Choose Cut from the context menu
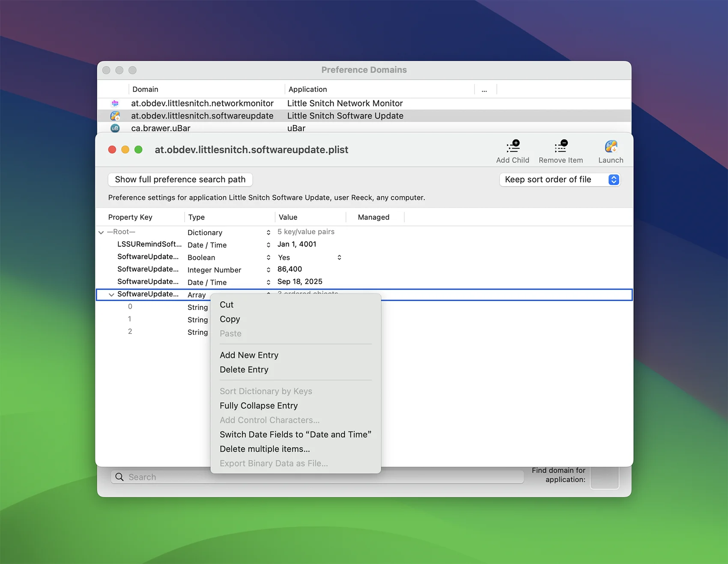Screen dimensions: 728x564 295,304
